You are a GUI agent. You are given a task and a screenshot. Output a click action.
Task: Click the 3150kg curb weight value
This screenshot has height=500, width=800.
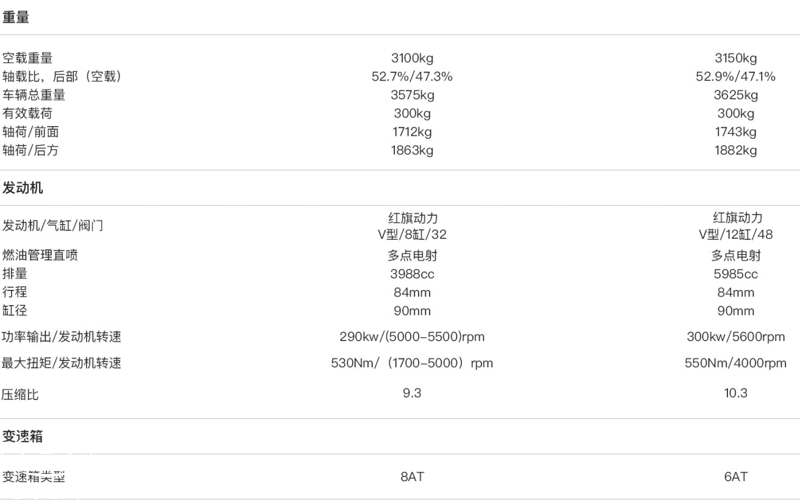tap(736, 58)
